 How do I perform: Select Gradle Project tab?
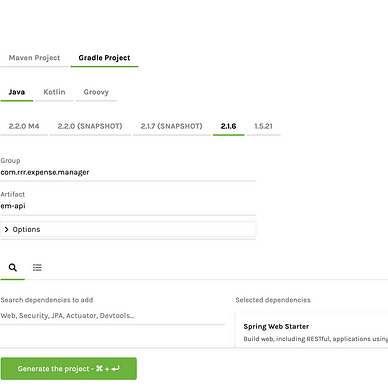pos(104,58)
